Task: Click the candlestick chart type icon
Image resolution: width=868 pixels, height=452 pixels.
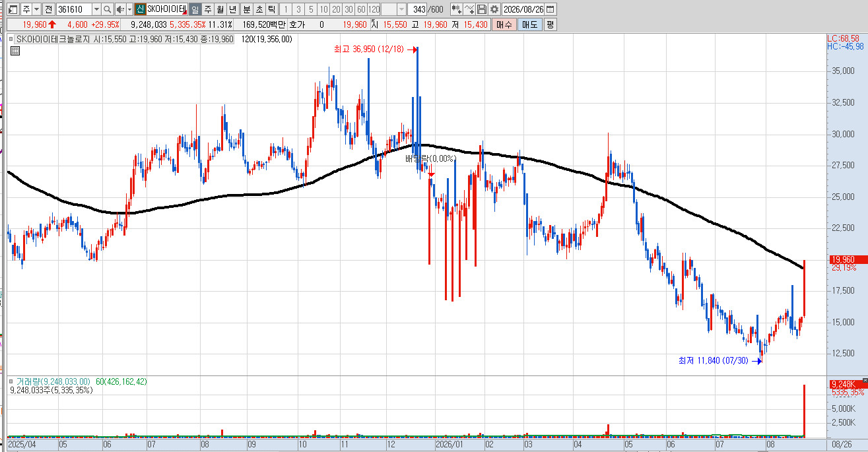Action: 456,9
